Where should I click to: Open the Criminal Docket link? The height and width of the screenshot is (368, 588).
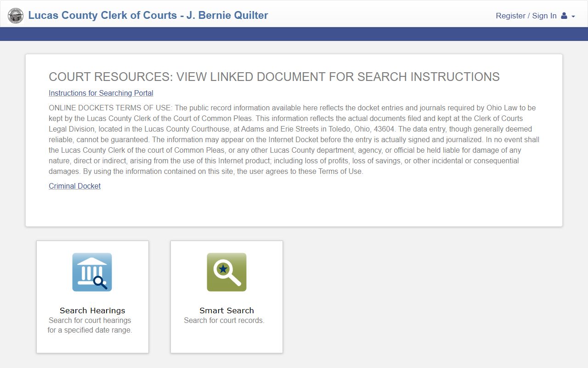(75, 186)
